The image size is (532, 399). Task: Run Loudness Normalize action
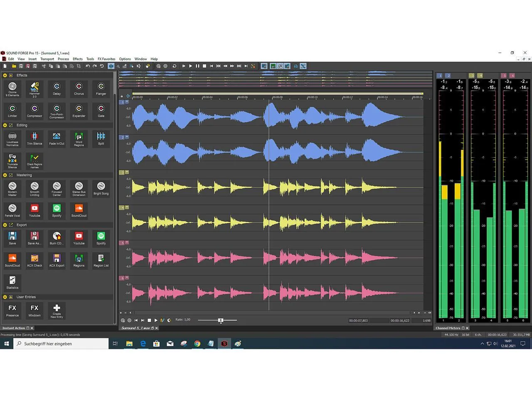(12, 139)
